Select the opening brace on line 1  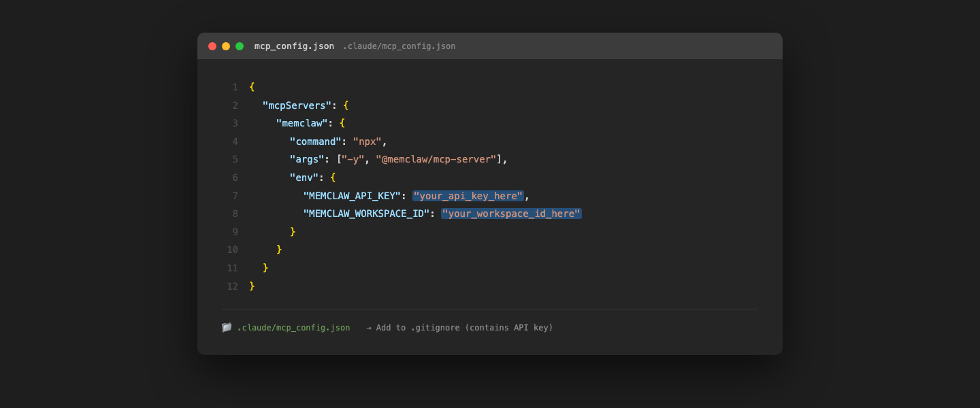(251, 87)
